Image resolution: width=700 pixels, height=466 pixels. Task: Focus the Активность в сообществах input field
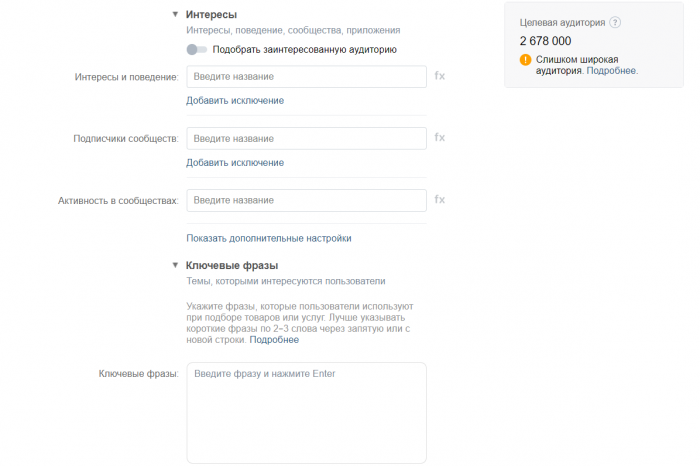pos(306,200)
